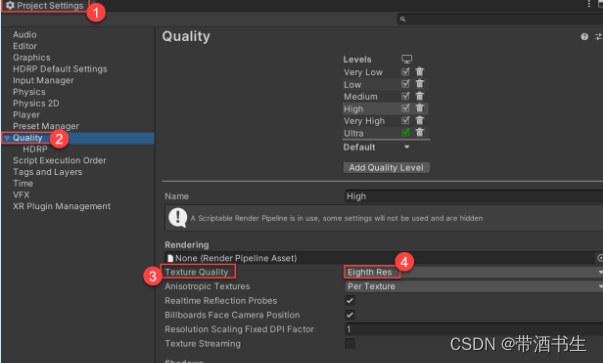The image size is (603, 363).
Task: Open HDRP Default Settings
Action: click(x=60, y=69)
